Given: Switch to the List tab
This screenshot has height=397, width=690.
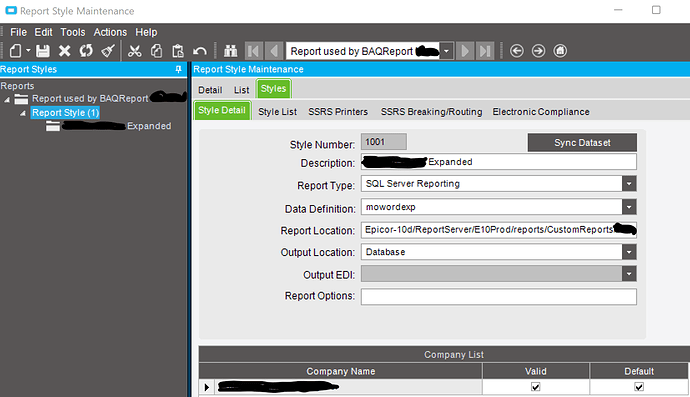Looking at the screenshot, I should [242, 90].
